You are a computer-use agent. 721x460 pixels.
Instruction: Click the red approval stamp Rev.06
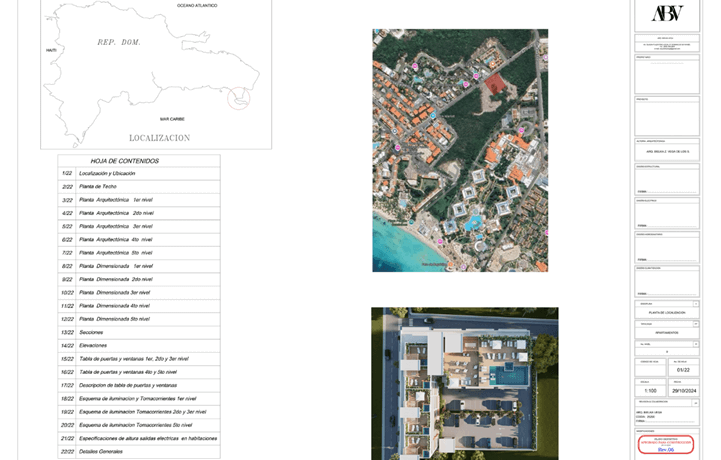click(x=666, y=446)
